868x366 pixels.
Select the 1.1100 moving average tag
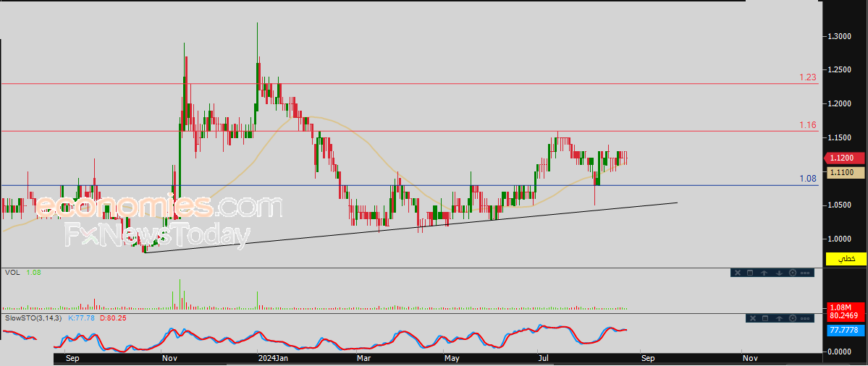tap(846, 173)
